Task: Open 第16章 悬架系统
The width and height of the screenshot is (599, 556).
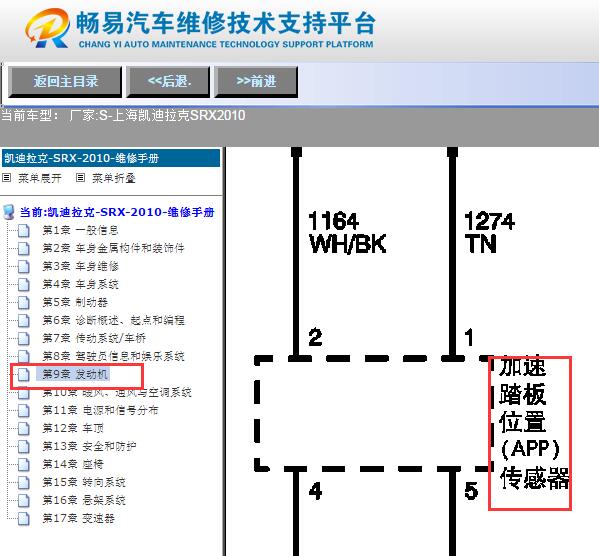Action: click(x=84, y=500)
